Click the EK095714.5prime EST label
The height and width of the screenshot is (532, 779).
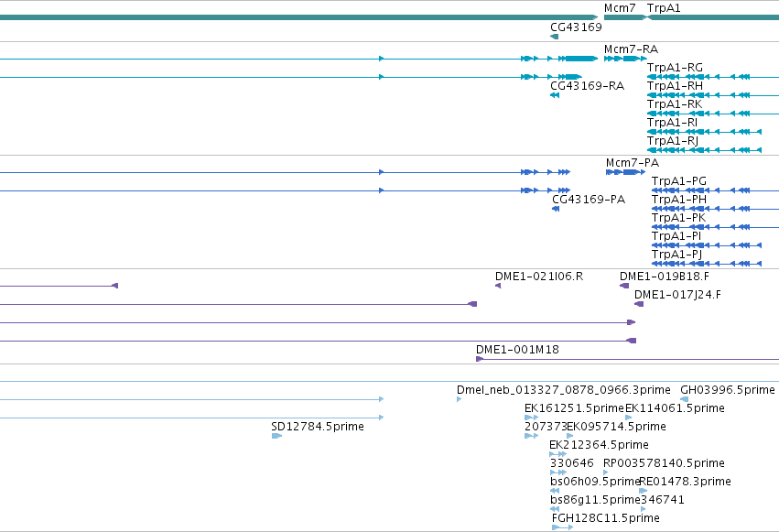click(x=617, y=427)
